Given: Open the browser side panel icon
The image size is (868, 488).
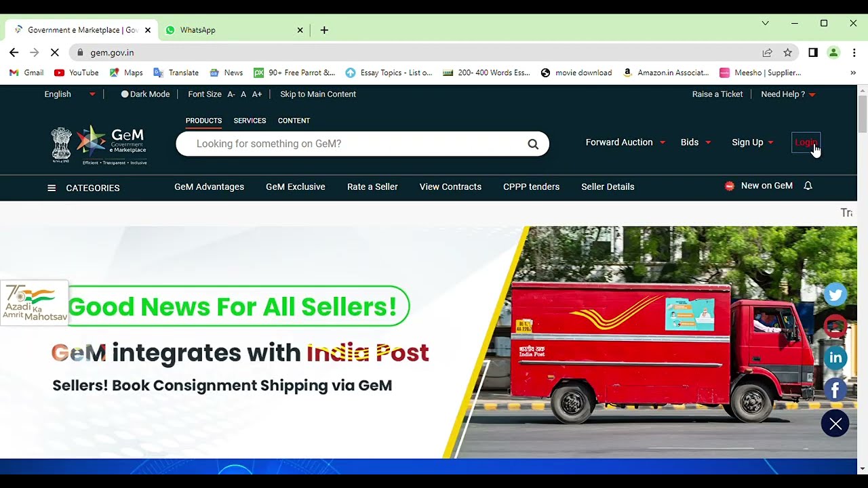Looking at the screenshot, I should click(813, 52).
